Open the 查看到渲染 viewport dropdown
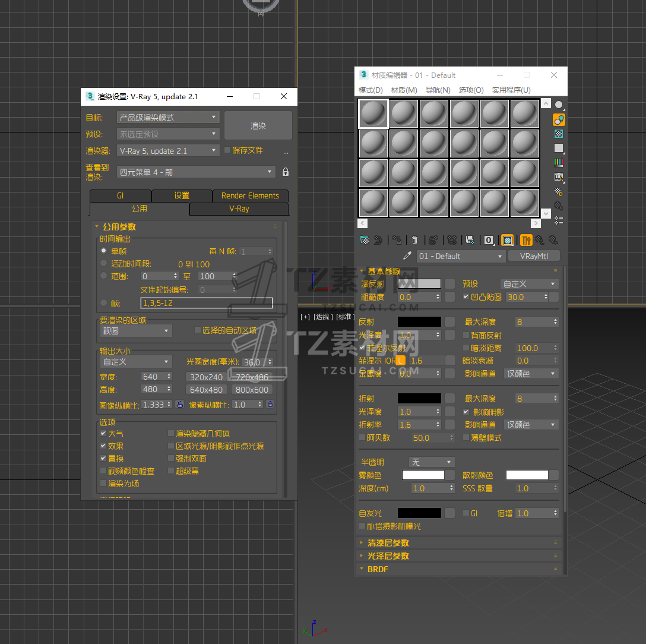 (196, 172)
